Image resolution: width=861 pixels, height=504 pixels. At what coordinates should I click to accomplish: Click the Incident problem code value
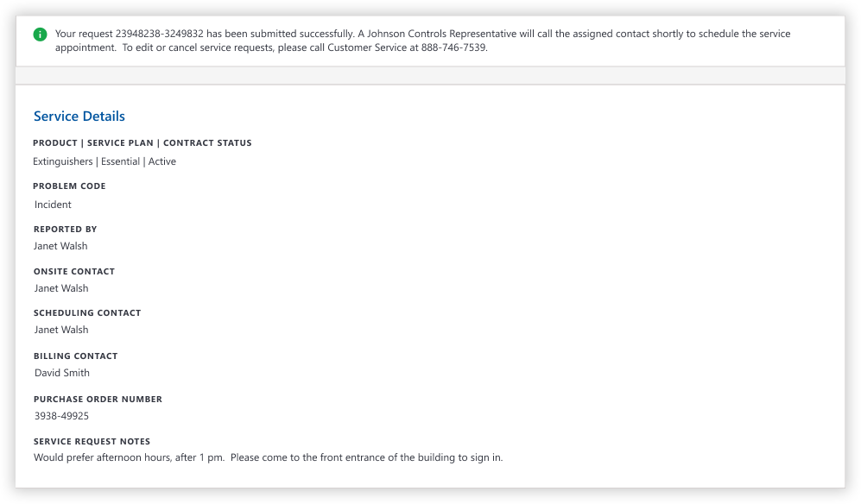(x=53, y=205)
